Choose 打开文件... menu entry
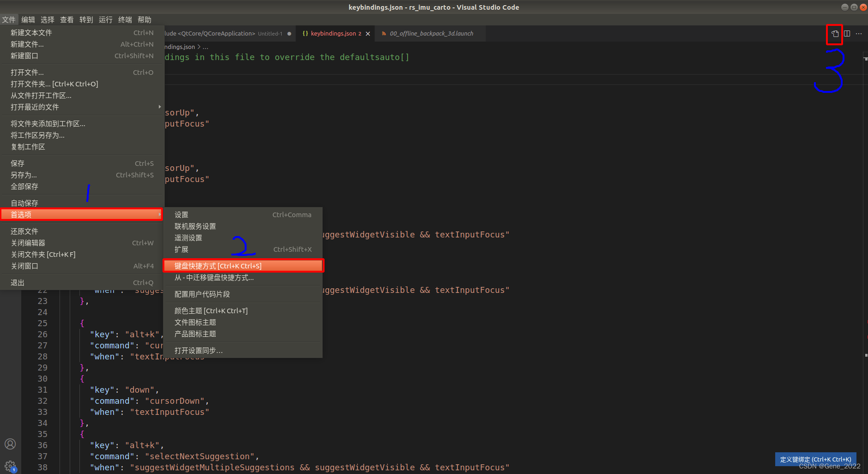 (x=82, y=73)
